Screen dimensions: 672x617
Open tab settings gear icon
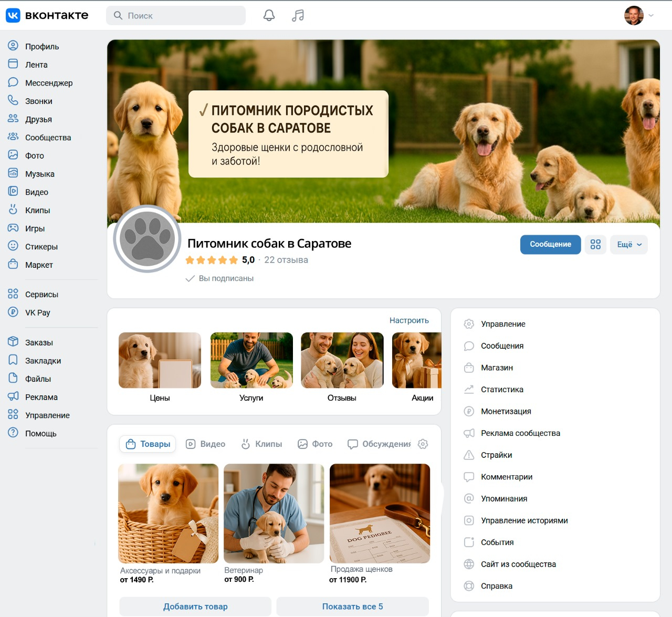coord(423,444)
